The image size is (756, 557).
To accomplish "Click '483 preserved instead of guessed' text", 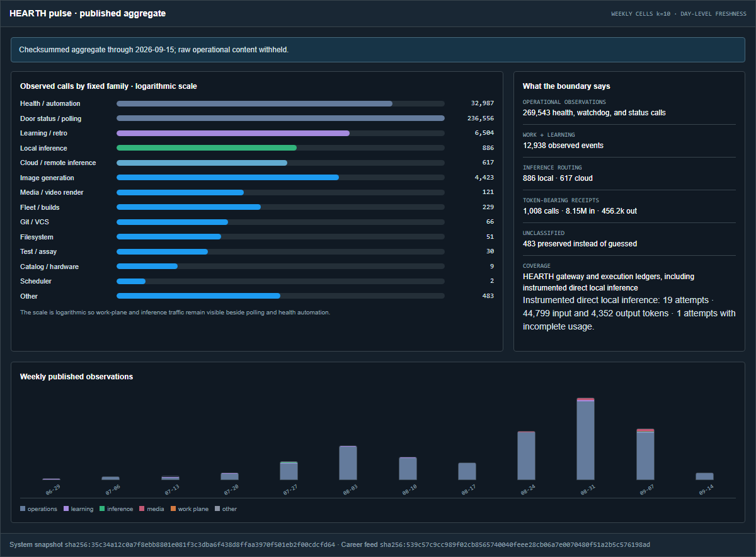I will 580,244.
